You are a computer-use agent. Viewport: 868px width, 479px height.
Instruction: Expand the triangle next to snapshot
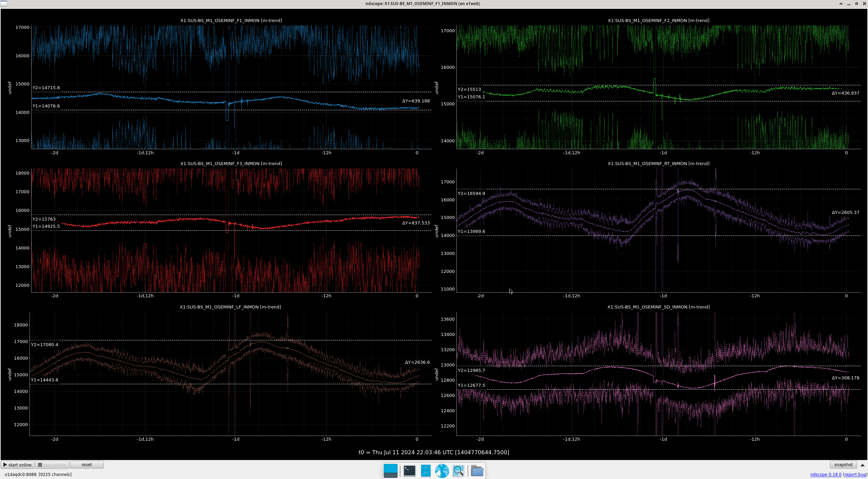[x=863, y=465]
